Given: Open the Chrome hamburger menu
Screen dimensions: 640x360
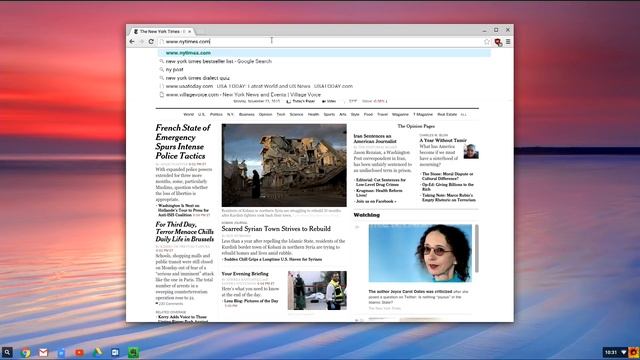Looking at the screenshot, I should 508,42.
